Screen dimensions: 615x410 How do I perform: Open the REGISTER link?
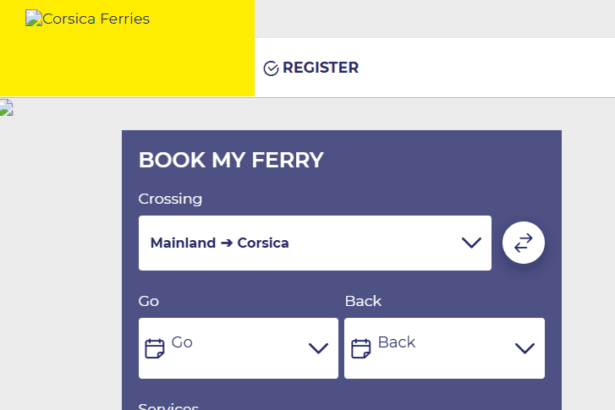(x=320, y=68)
